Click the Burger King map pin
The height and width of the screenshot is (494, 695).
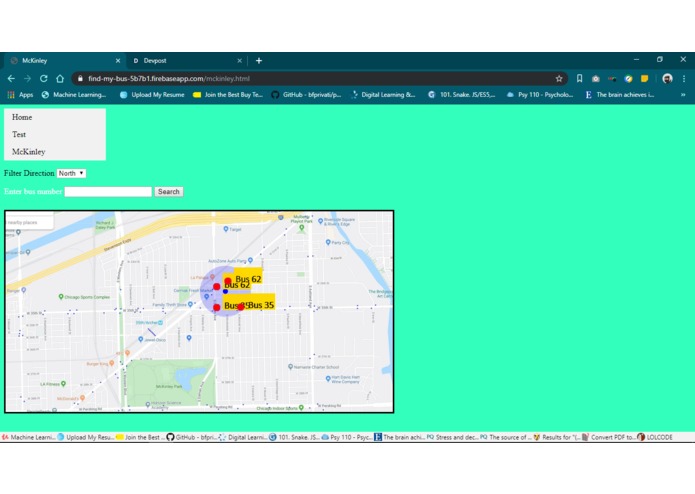tap(112, 363)
